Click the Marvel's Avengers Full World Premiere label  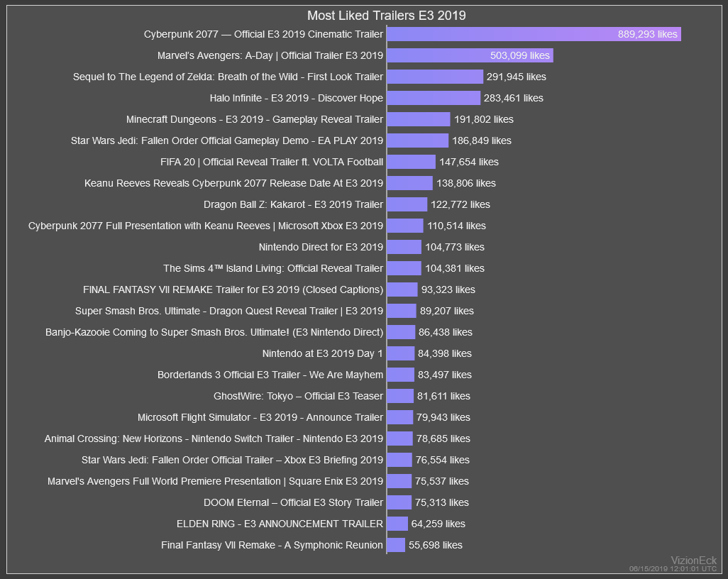215,482
